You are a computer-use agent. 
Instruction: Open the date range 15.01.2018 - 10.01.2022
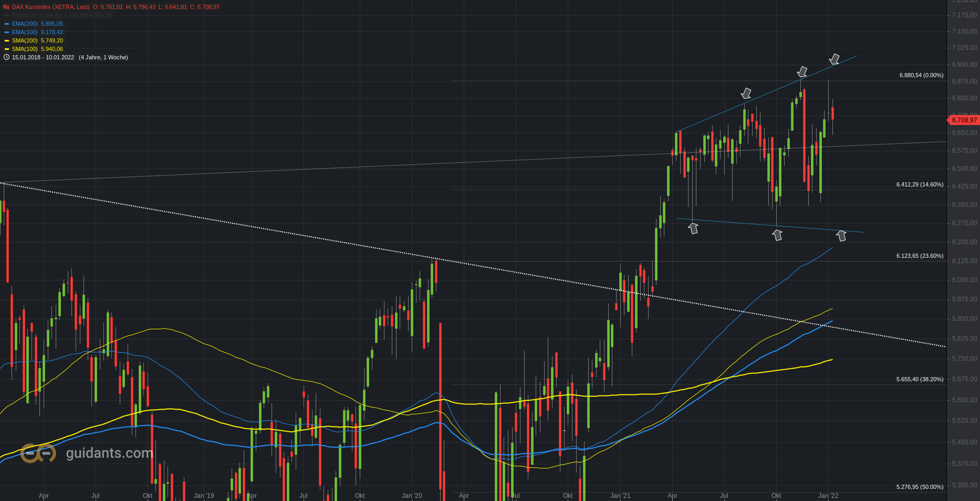click(x=43, y=57)
